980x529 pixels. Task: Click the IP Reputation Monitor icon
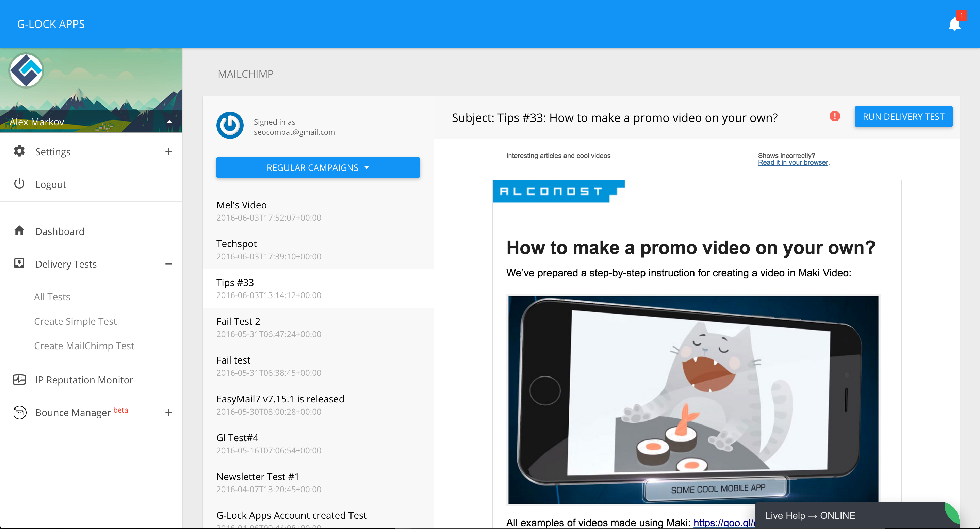click(x=19, y=380)
